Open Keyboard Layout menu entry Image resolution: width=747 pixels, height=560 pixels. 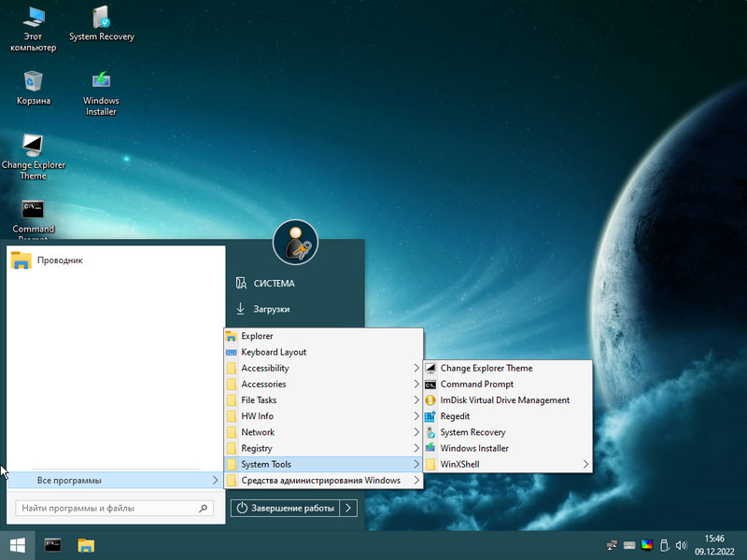[x=323, y=353]
